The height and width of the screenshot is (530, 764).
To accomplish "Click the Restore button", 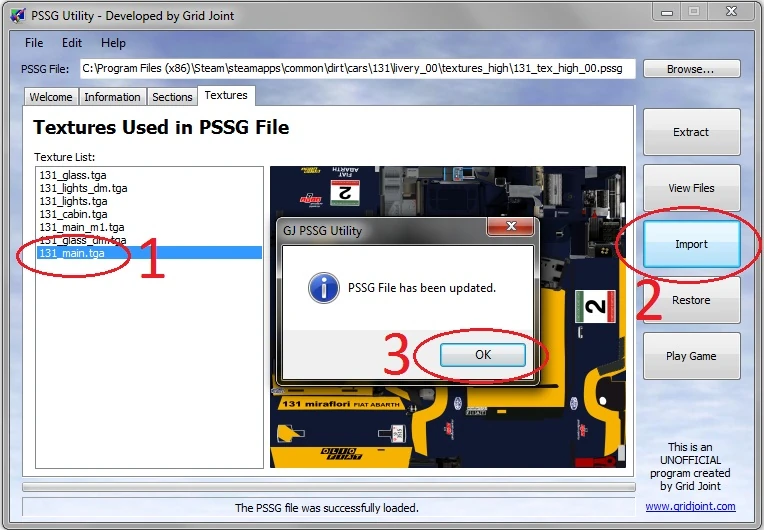I will click(x=691, y=300).
